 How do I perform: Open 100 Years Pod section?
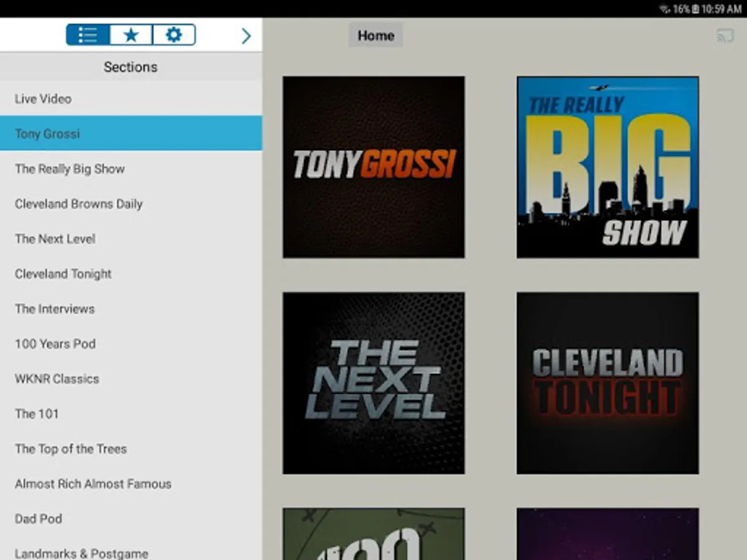131,343
